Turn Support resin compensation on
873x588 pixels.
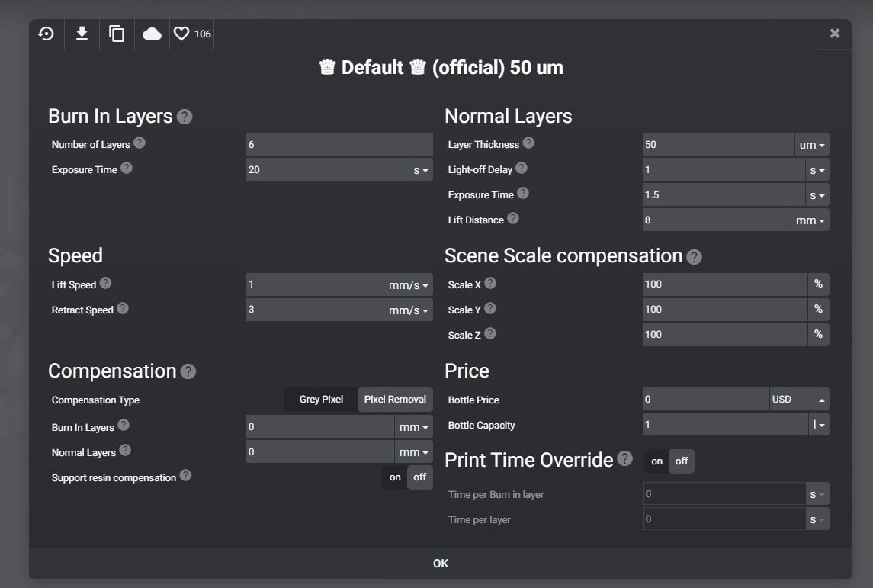tap(395, 477)
